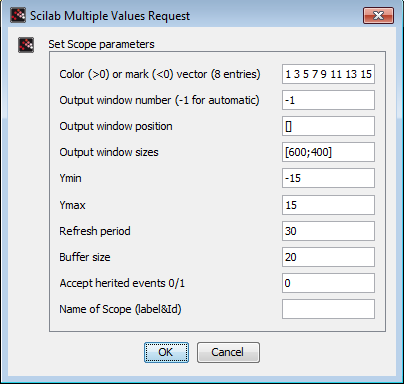Dismiss dialog with the Cancel button
This screenshot has height=384, width=412.
[x=228, y=352]
